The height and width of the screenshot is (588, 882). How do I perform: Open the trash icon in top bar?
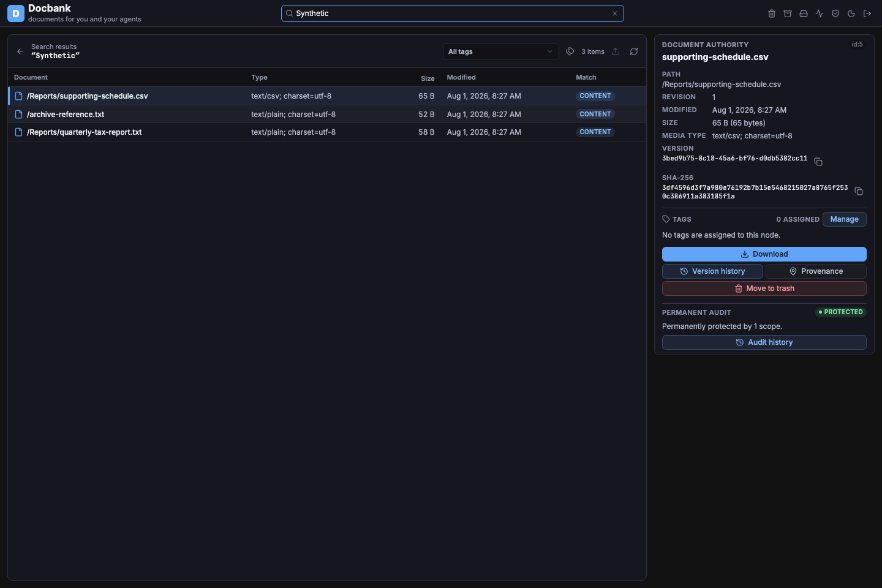(x=772, y=13)
